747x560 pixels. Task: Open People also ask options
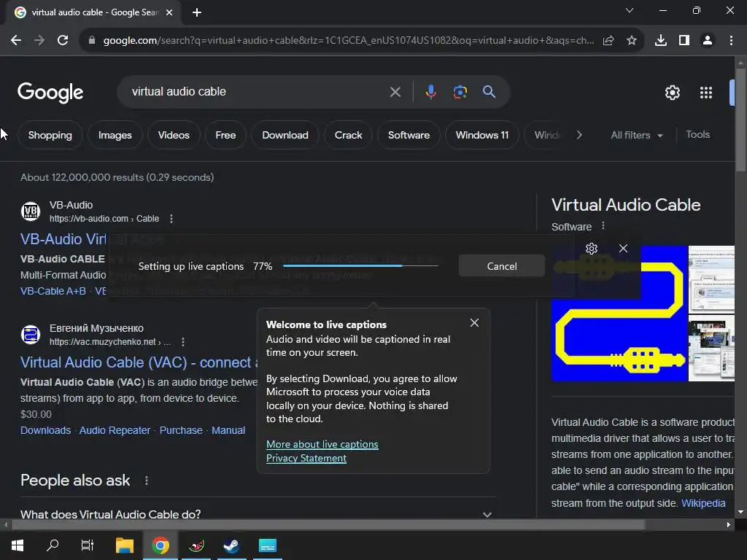coord(146,481)
